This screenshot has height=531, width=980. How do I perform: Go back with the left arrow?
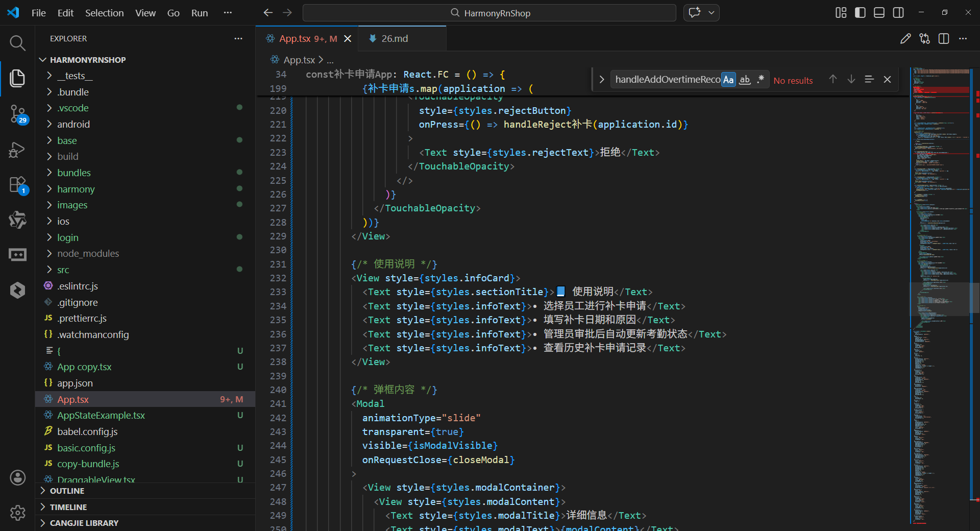tap(268, 13)
